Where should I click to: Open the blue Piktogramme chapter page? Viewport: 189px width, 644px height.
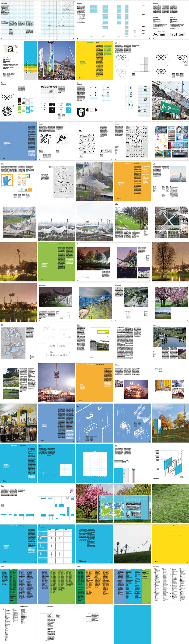tap(18, 141)
